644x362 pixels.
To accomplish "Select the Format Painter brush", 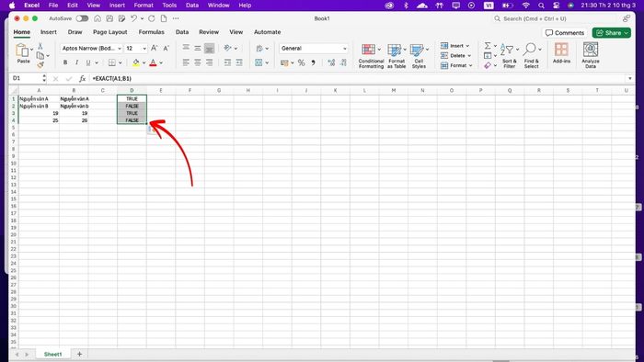I will [x=40, y=65].
